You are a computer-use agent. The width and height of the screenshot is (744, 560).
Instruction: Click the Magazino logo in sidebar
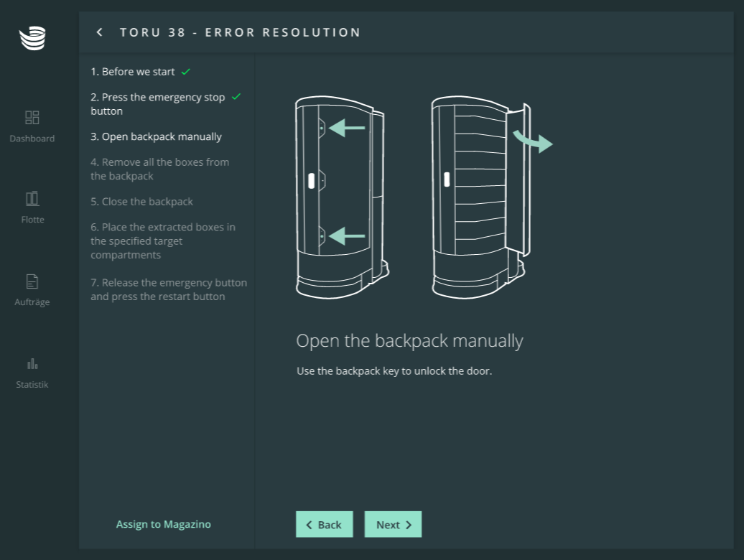point(32,38)
